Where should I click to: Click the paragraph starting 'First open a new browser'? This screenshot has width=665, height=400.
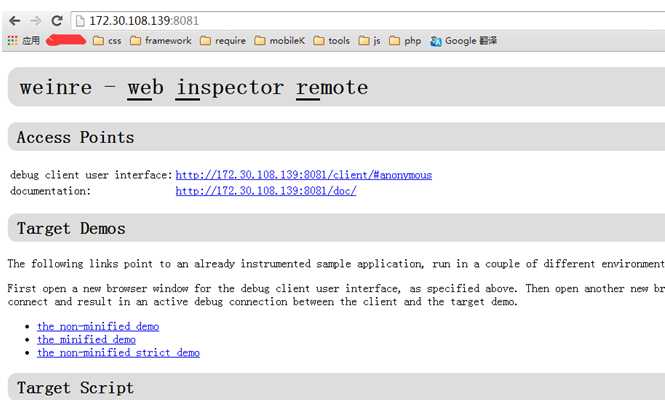tap(336, 295)
